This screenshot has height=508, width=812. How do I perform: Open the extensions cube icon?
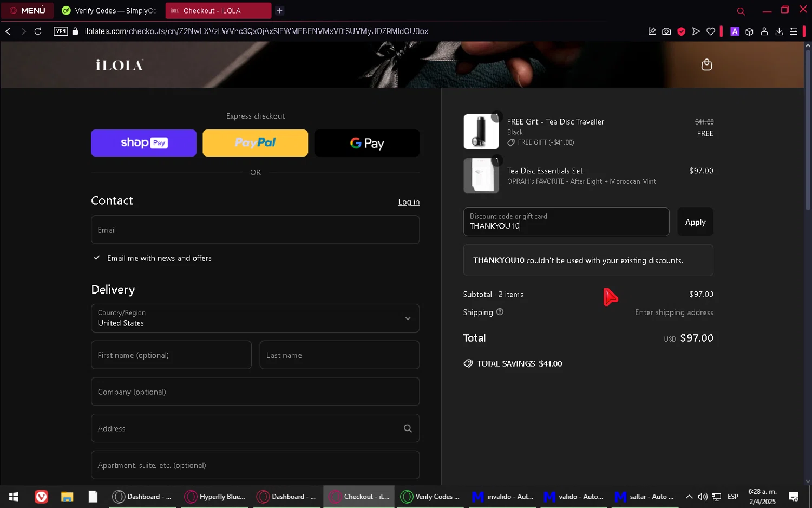[x=749, y=31]
